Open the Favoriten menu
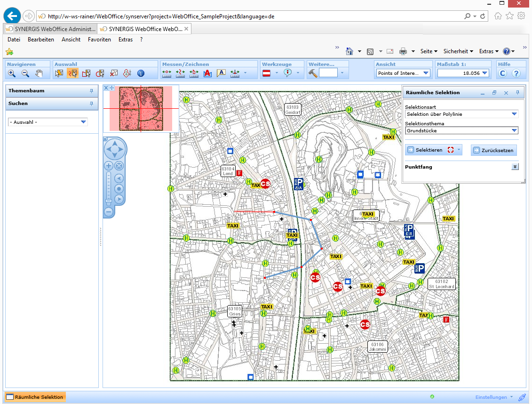532x404 pixels. point(99,40)
